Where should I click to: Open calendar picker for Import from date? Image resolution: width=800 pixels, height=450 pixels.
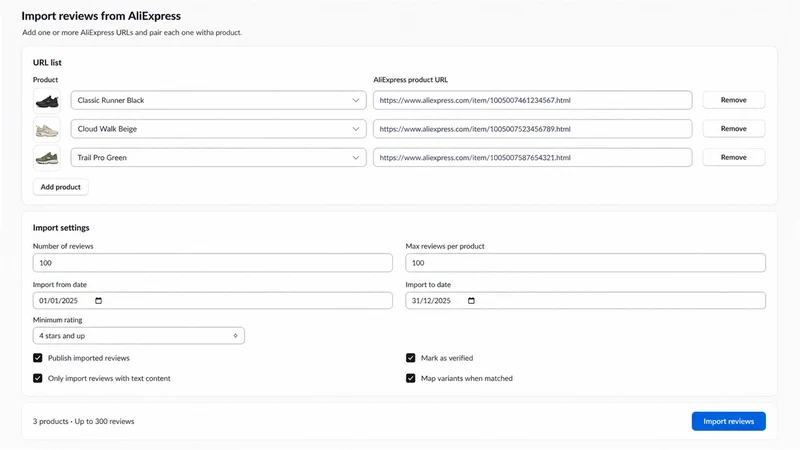(98, 301)
